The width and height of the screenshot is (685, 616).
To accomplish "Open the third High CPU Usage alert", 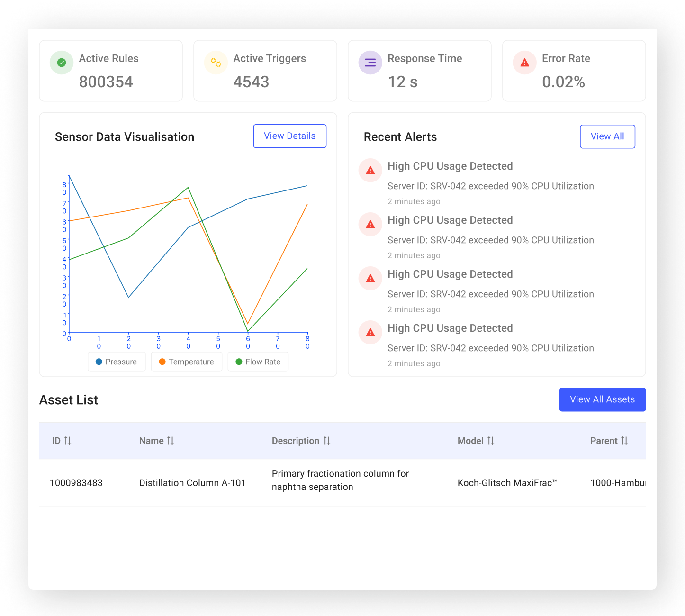I will (450, 274).
